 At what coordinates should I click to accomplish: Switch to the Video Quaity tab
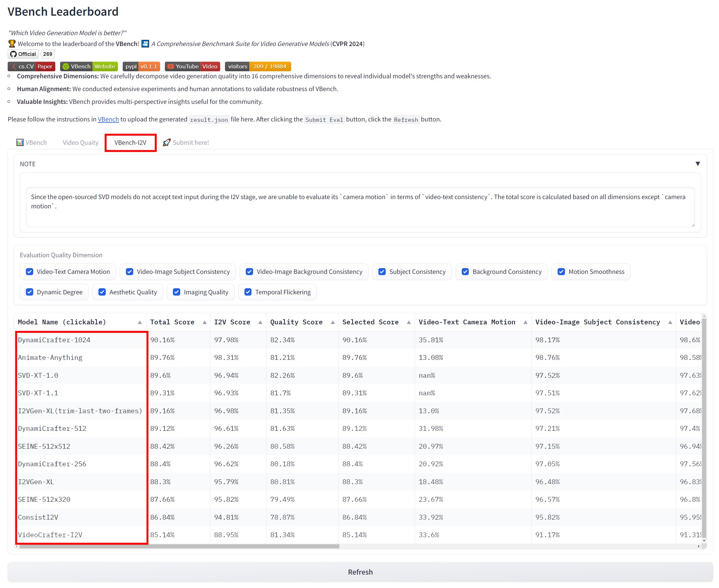81,143
